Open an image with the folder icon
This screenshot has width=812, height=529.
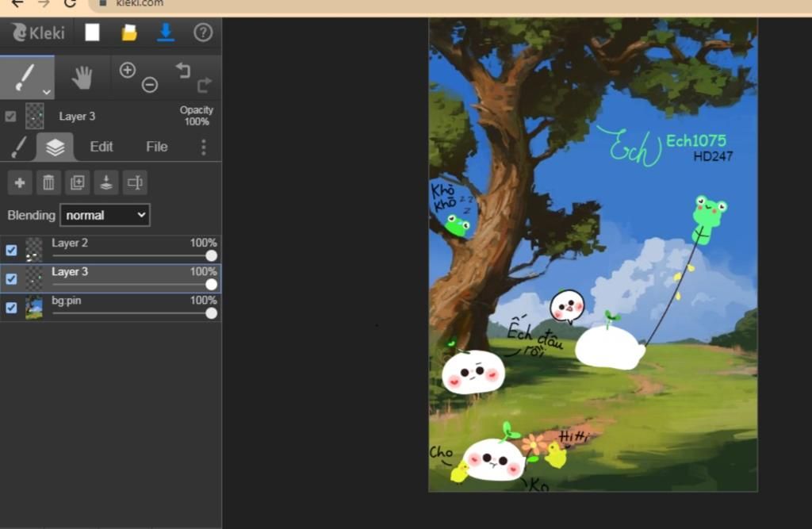pyautogui.click(x=129, y=33)
